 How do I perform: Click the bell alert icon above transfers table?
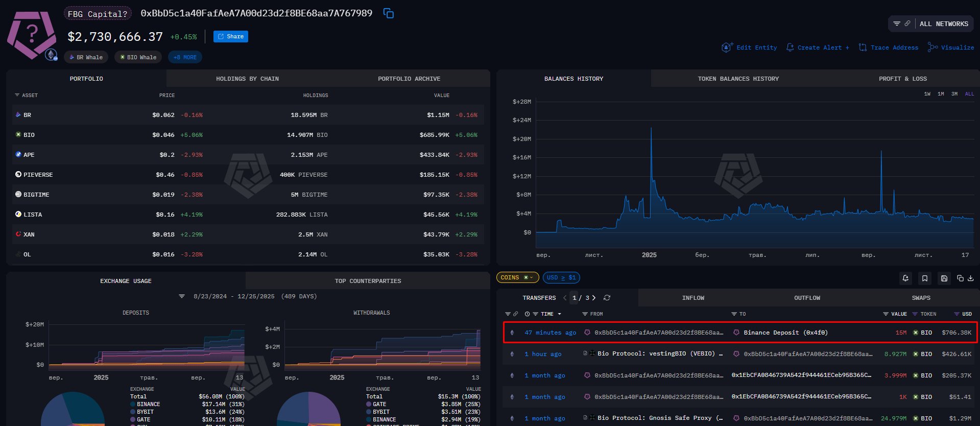(x=905, y=278)
